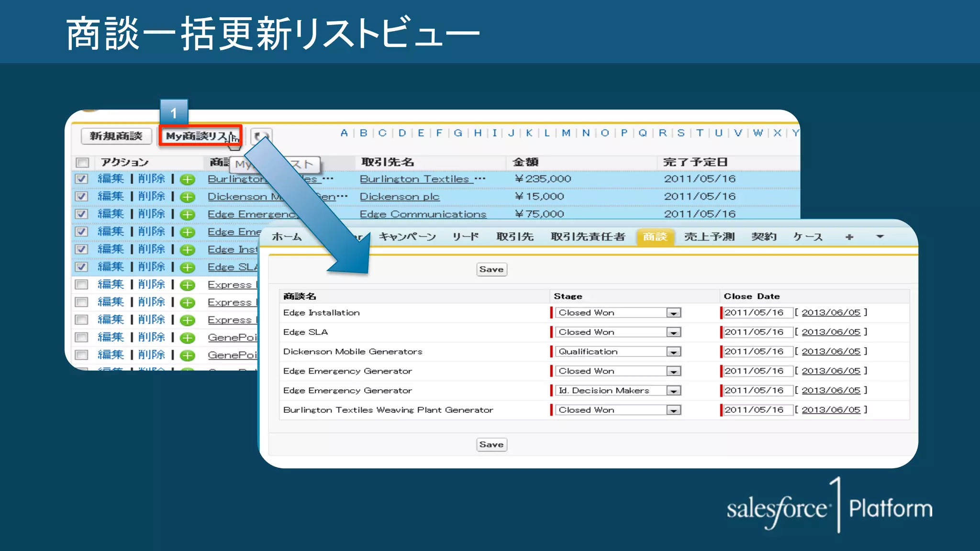Image resolution: width=980 pixels, height=551 pixels.
Task: Switch to the 商談 tab
Action: (x=655, y=237)
